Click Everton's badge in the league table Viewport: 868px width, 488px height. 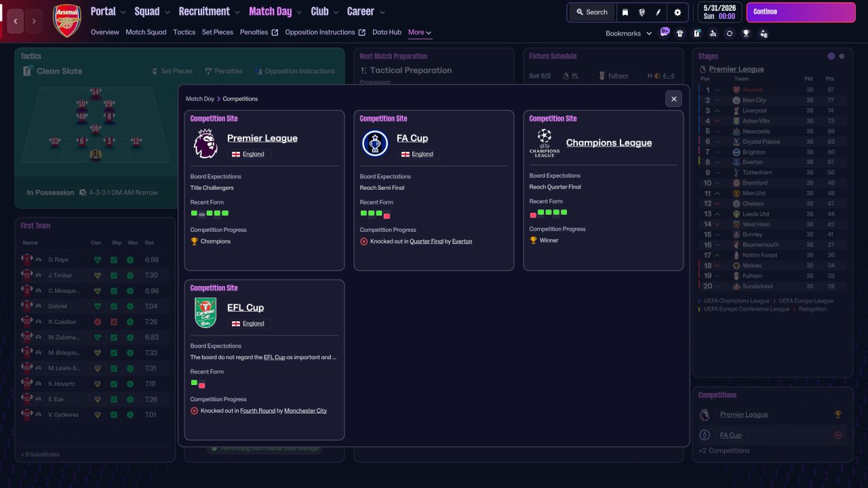tap(737, 163)
